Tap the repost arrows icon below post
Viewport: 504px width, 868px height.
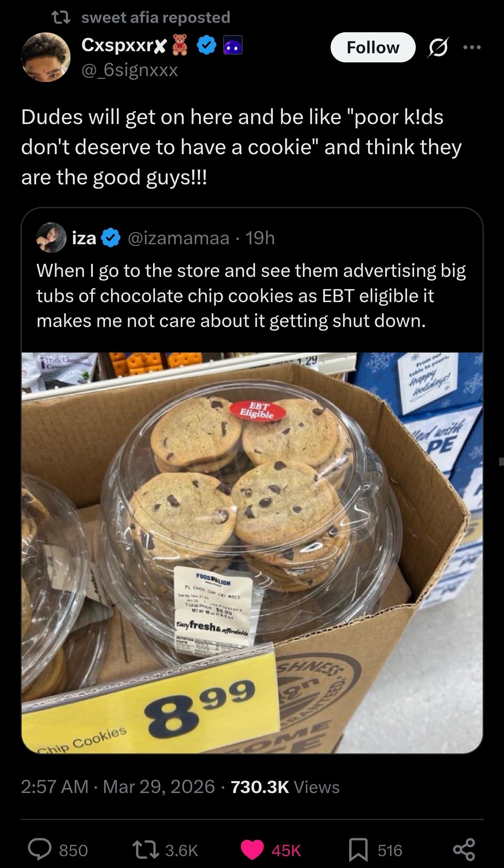point(145,849)
